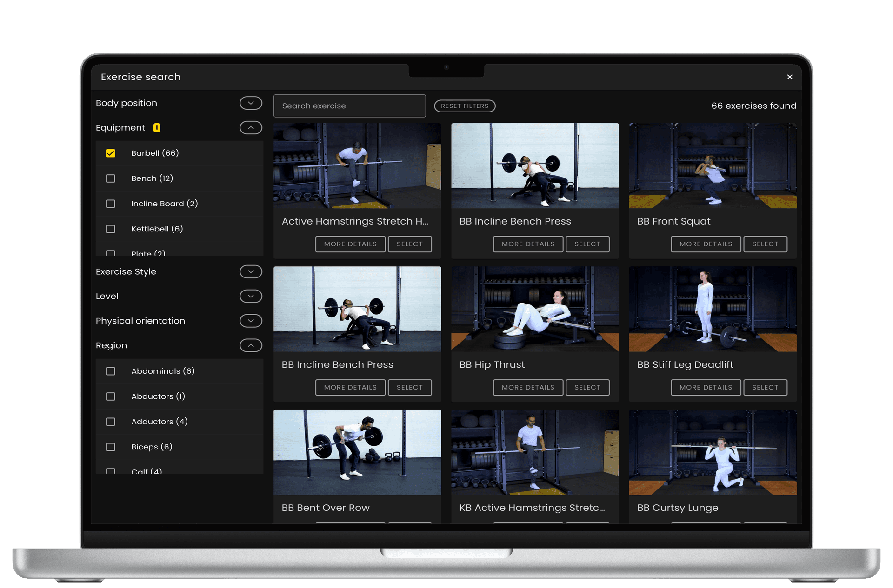Focus the Search exercise input field
This screenshot has height=588, width=893.
pos(349,106)
